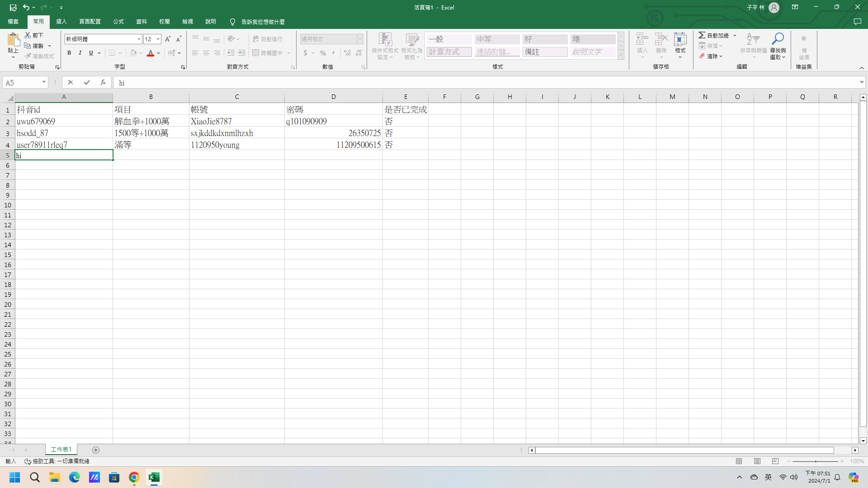The image size is (868, 488).
Task: Click the horizontal scrollbar at bottom
Action: coord(684,450)
